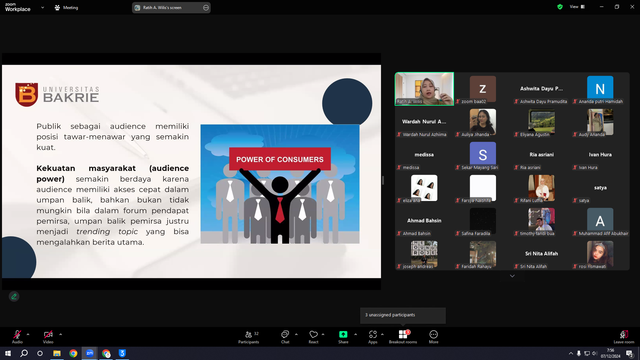Select Sekar Mayang Sari tile
This screenshot has height=360, width=640.
coord(483,155)
